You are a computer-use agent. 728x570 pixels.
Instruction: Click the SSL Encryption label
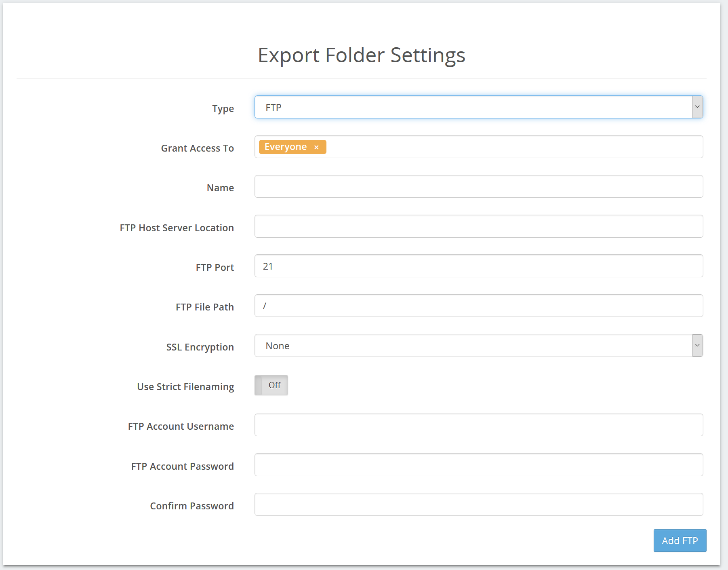200,347
